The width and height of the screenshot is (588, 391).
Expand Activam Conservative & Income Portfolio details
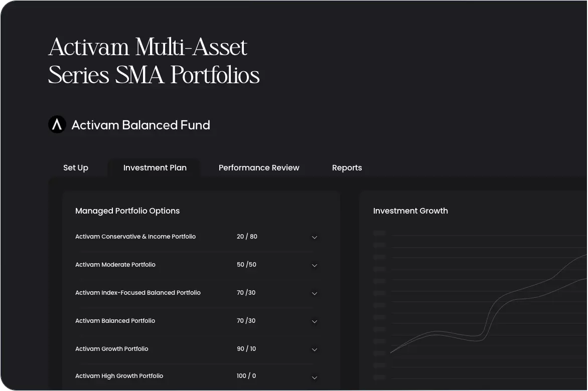[x=315, y=237]
